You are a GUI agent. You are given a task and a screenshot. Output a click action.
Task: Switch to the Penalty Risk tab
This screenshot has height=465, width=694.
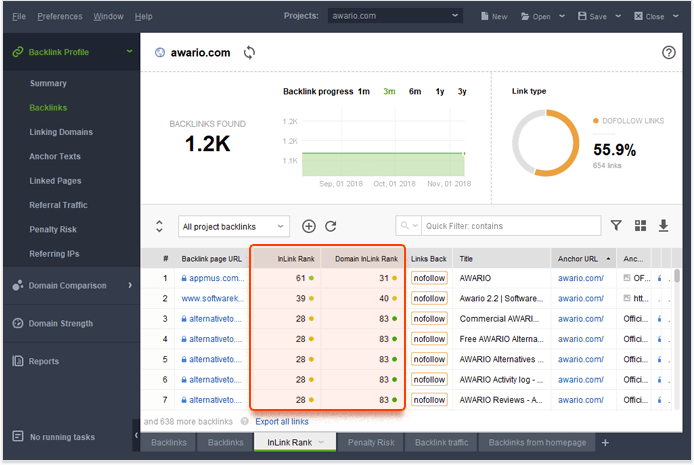coord(371,442)
